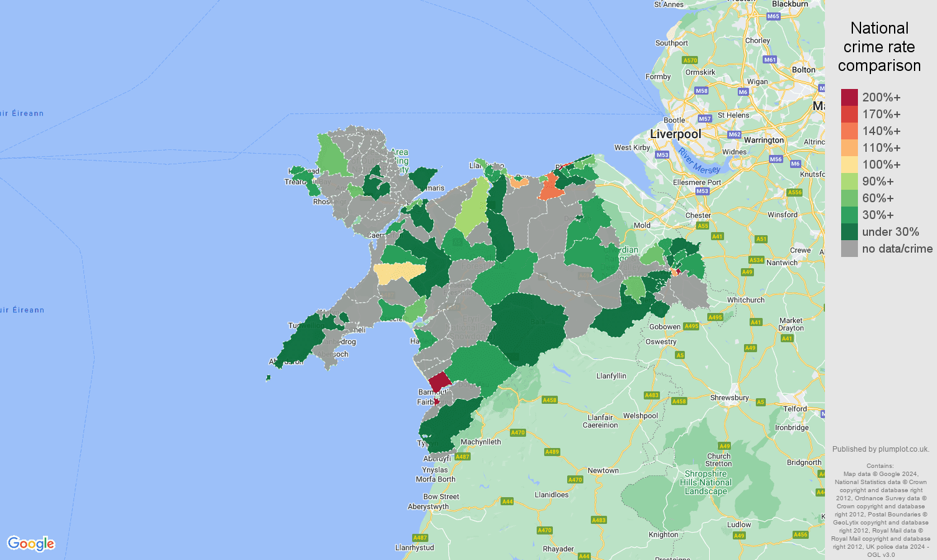Click the Ellesmere Port label
937x560 pixels.
697,182
